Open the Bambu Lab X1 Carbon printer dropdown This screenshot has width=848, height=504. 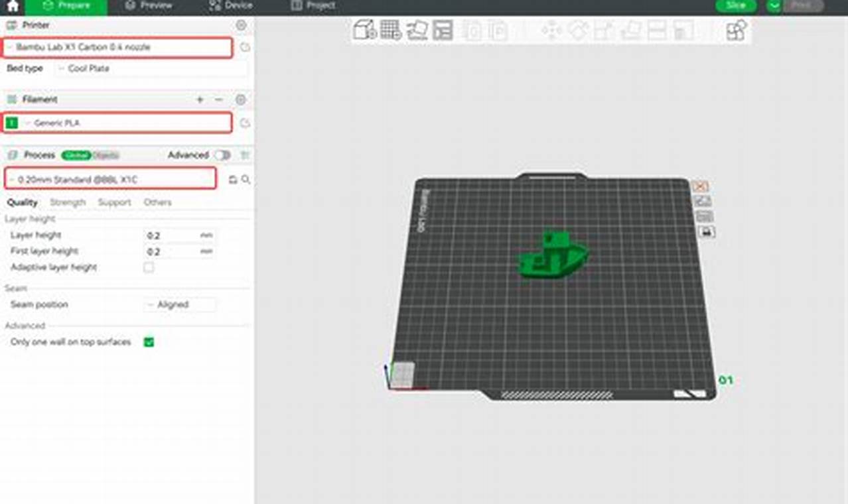point(119,48)
